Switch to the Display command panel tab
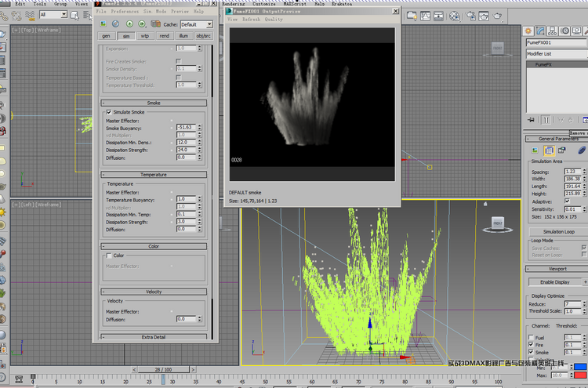Viewport: 588px width, 388px height. [577, 31]
